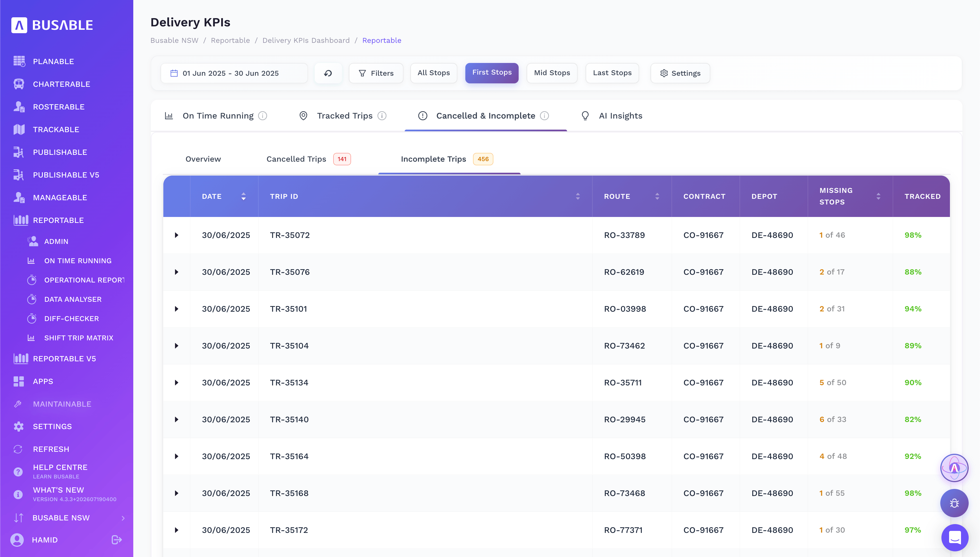
Task: Sort table by Route column
Action: point(657,196)
